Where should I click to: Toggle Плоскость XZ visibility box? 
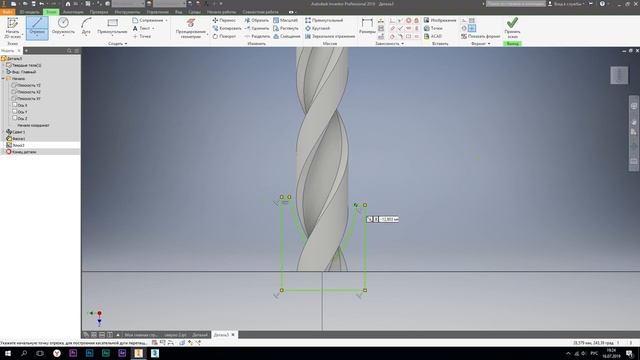pos(14,92)
